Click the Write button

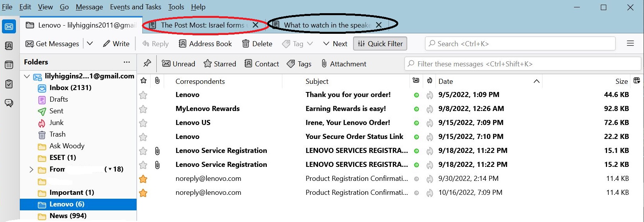(x=116, y=44)
